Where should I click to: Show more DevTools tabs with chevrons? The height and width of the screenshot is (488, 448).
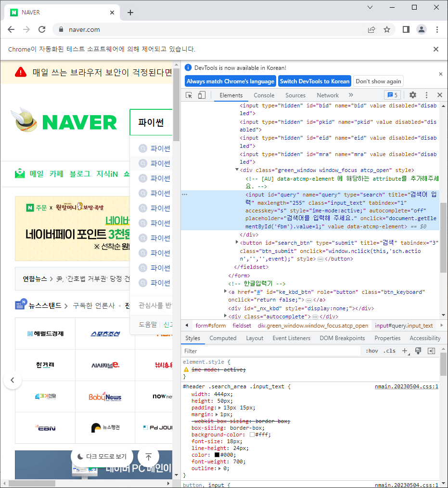pos(351,95)
